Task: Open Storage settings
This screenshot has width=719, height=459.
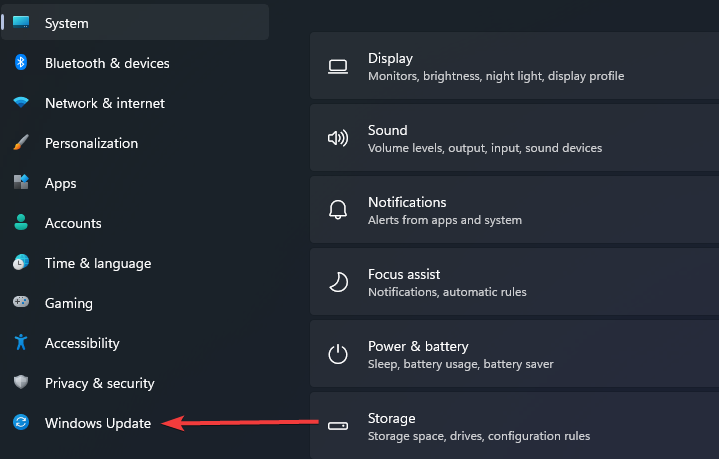Action: click(x=514, y=426)
